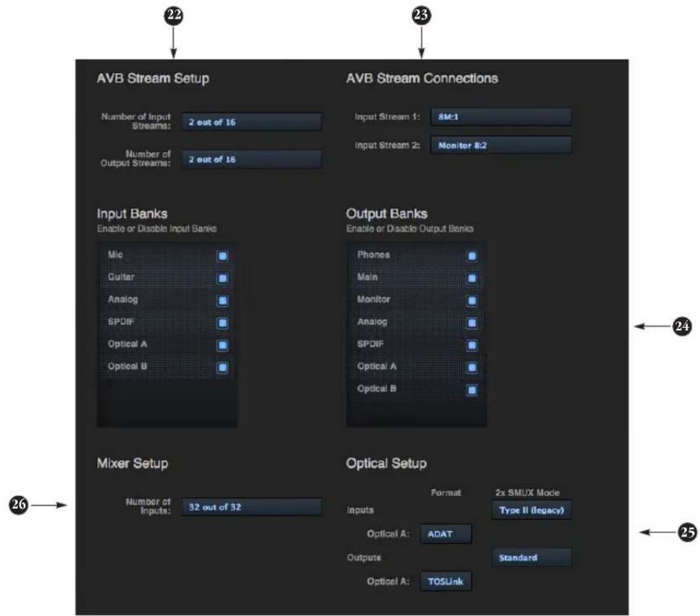
Task: Click the Main label in Output Banks
Action: pos(368,277)
